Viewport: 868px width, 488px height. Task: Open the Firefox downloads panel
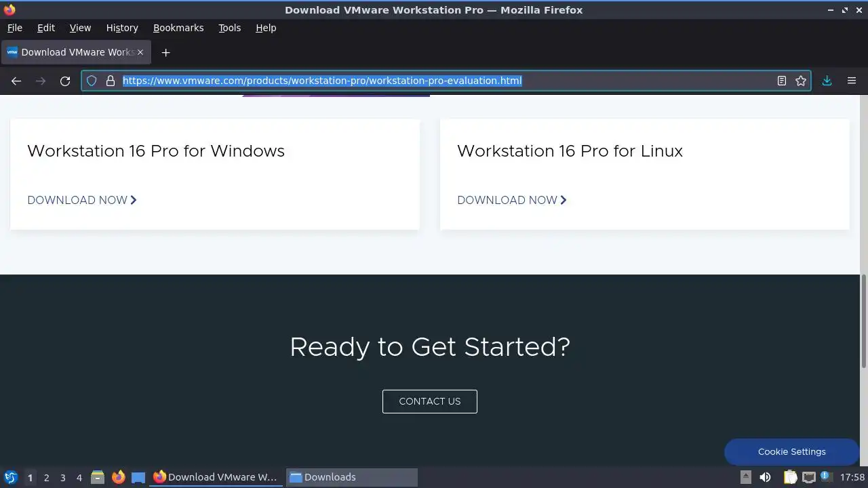pos(827,81)
